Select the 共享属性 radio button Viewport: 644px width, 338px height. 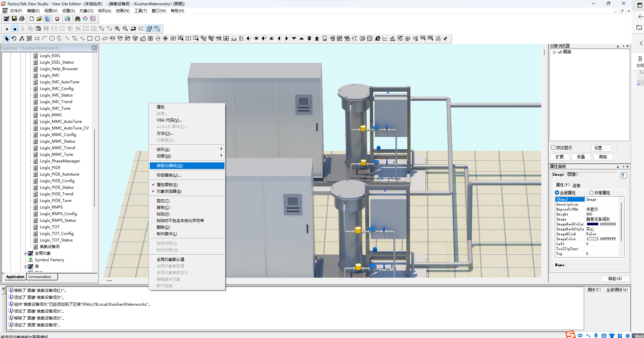click(x=591, y=193)
